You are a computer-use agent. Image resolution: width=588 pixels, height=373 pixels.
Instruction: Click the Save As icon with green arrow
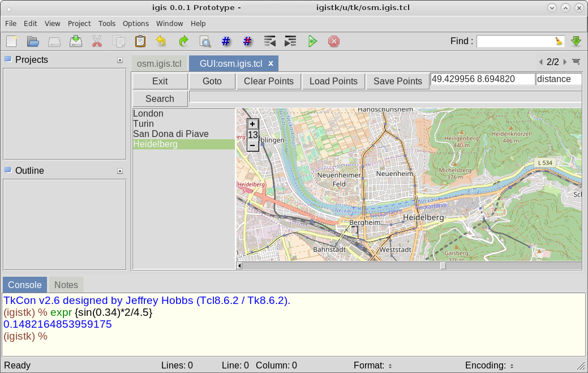[x=76, y=41]
